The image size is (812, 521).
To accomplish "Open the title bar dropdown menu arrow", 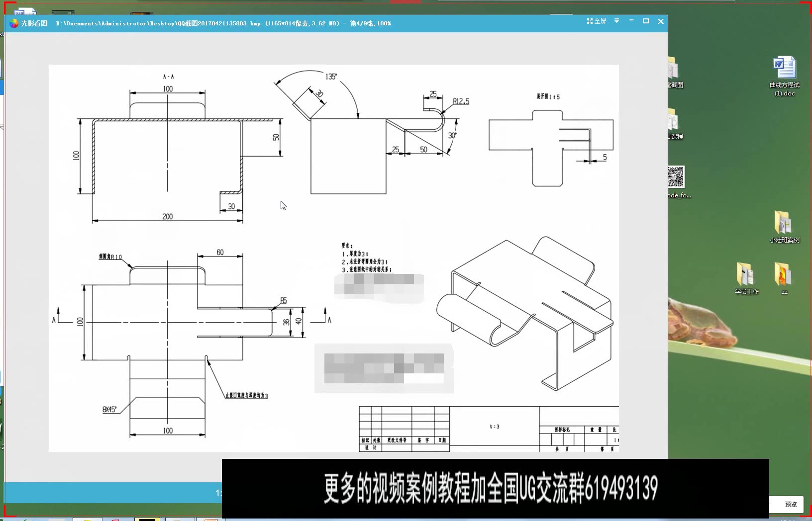I will coord(616,21).
